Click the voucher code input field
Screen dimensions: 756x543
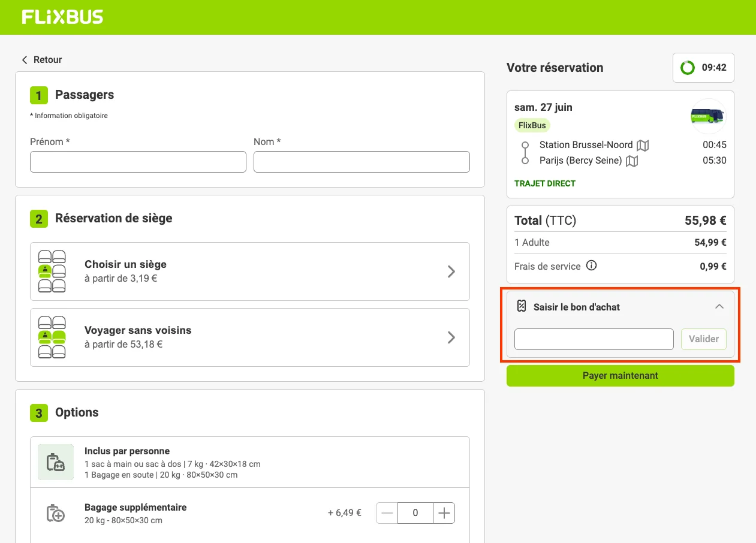click(x=594, y=339)
